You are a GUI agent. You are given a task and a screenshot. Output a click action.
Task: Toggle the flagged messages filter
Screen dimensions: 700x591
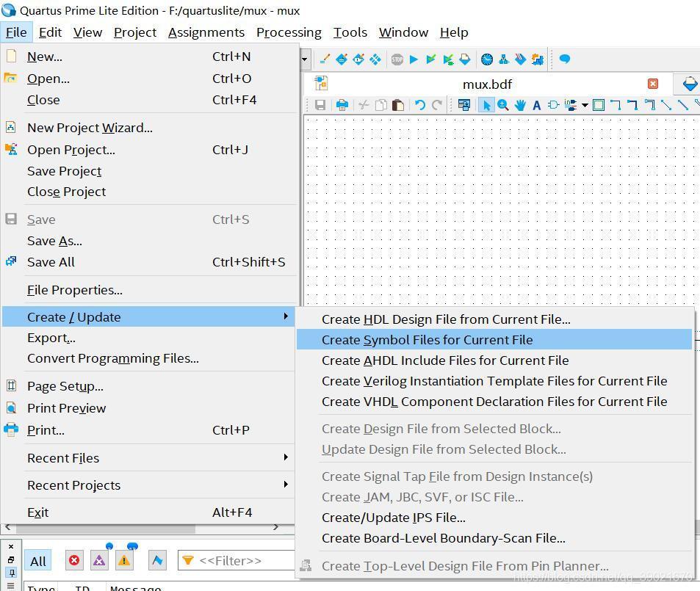pos(158,560)
